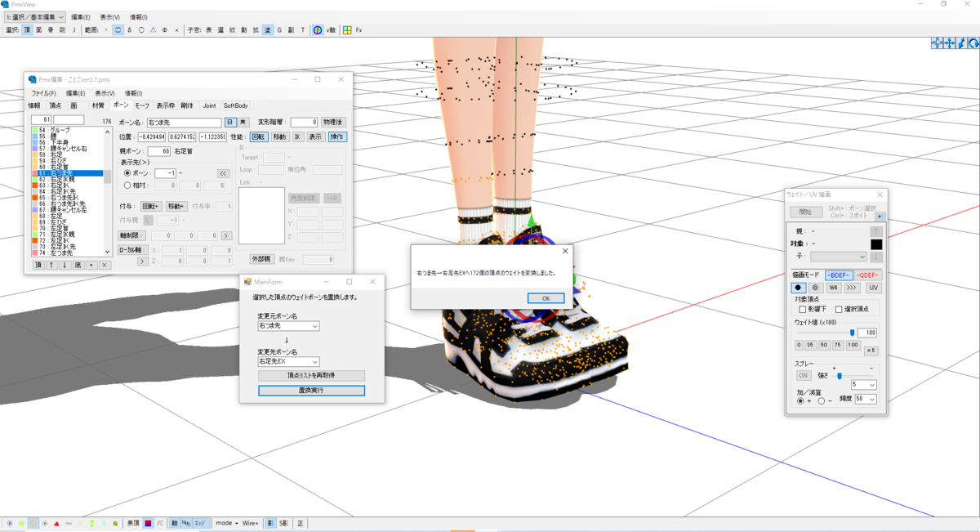Click the blue star button in weight panel
980x532 pixels.
pyautogui.click(x=880, y=217)
